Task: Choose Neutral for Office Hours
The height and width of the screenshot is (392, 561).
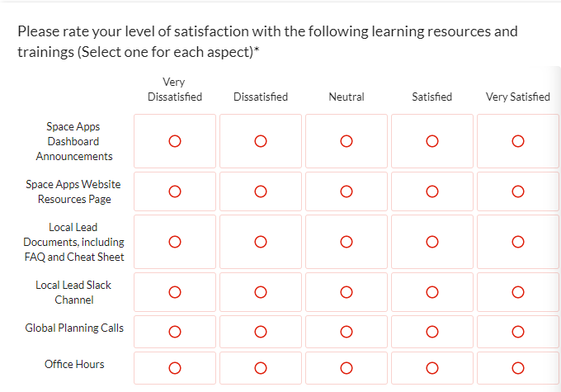Action: tap(346, 367)
